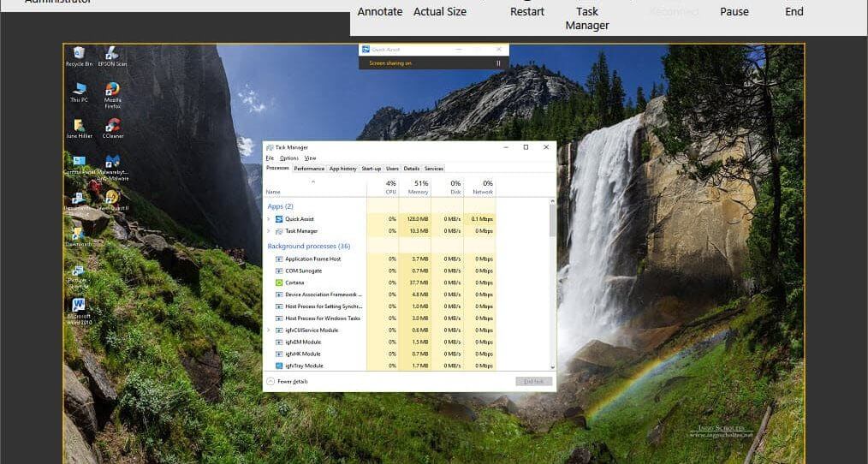
Task: Switch to the Start-up tab
Action: tap(371, 169)
